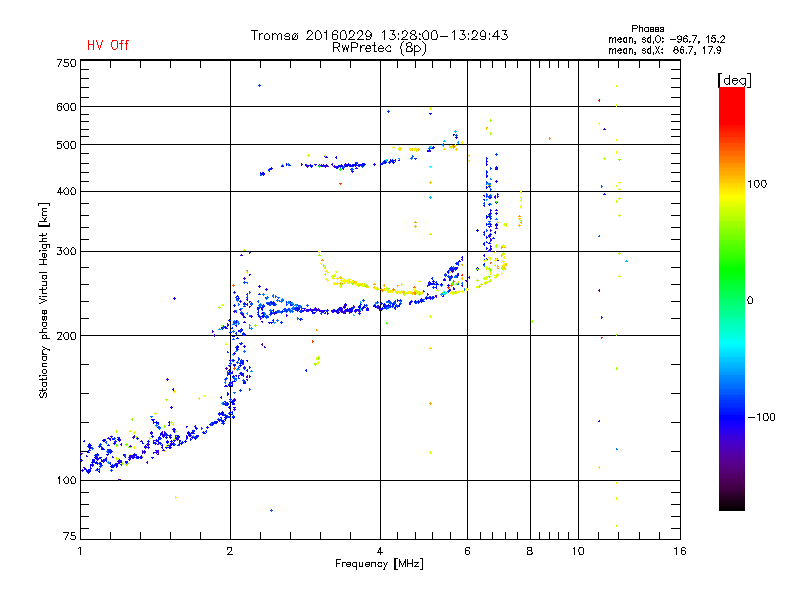Image resolution: width=800 pixels, height=600 pixels.
Task: Click the y-axis label "600"
Action: coord(66,107)
